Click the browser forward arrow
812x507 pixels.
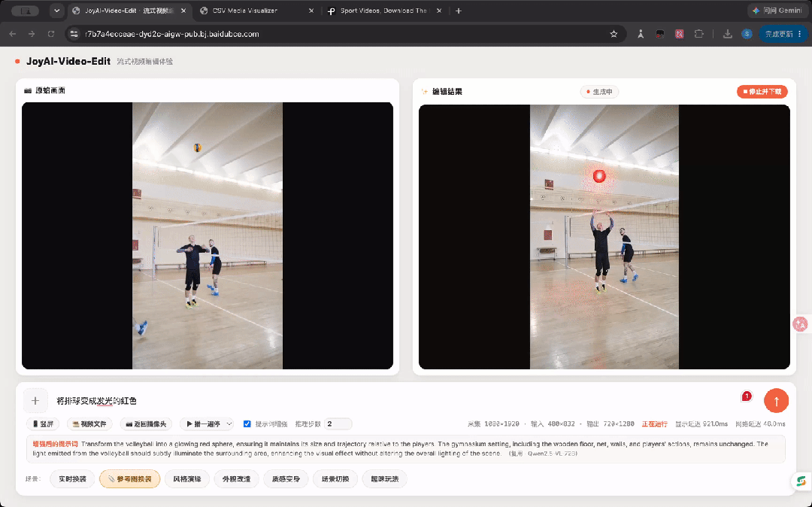point(32,34)
